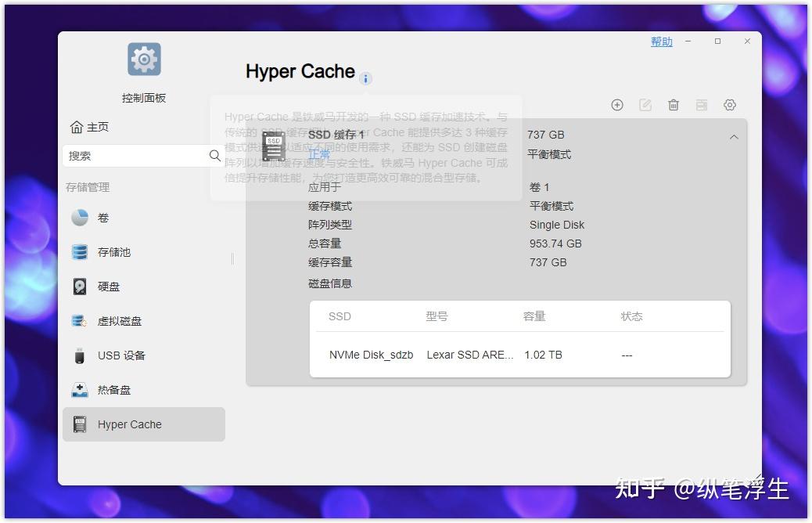This screenshot has height=523, width=812.
Task: Open the Hyper Cache info tooltip icon
Action: tap(365, 78)
